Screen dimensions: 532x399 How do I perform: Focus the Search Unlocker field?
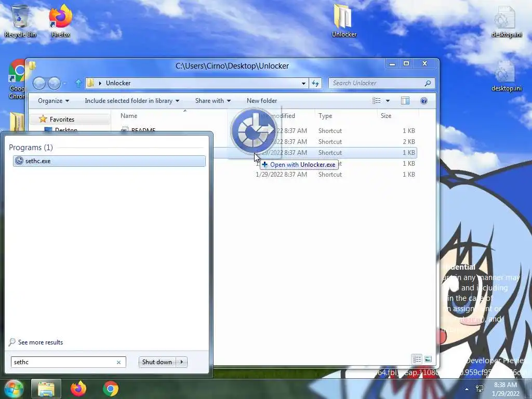[377, 83]
